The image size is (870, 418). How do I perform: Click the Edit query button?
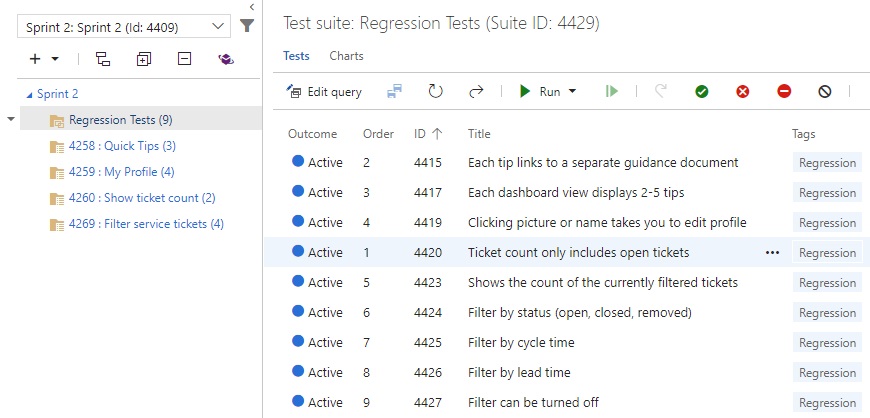coord(325,92)
